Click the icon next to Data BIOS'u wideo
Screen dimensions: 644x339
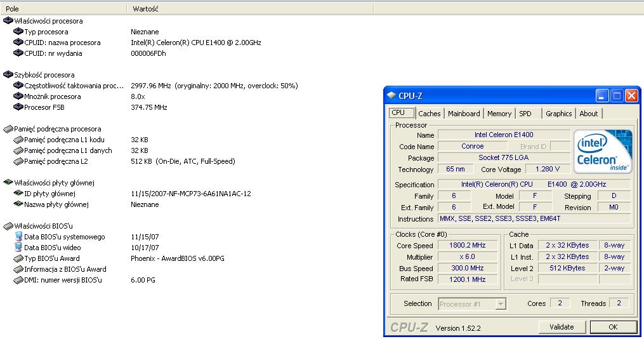coord(18,248)
